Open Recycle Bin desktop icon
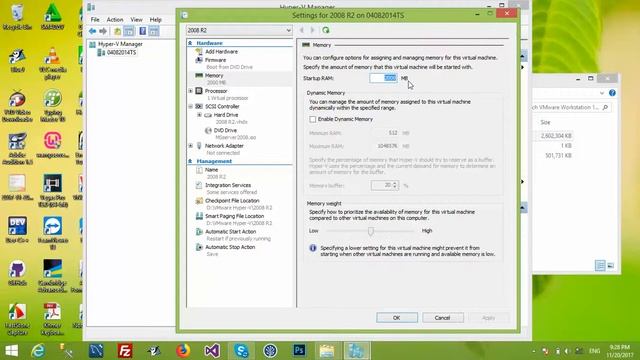The image size is (640, 360). (x=18, y=17)
